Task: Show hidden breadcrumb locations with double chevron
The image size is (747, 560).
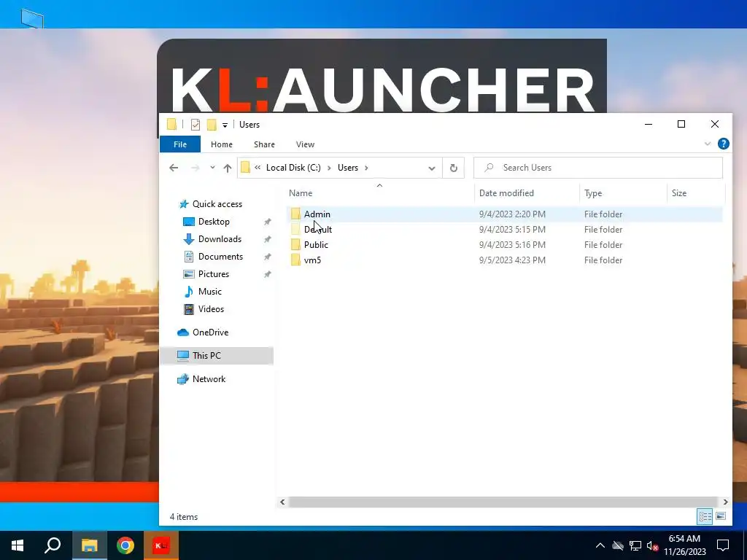Action: [x=258, y=168]
